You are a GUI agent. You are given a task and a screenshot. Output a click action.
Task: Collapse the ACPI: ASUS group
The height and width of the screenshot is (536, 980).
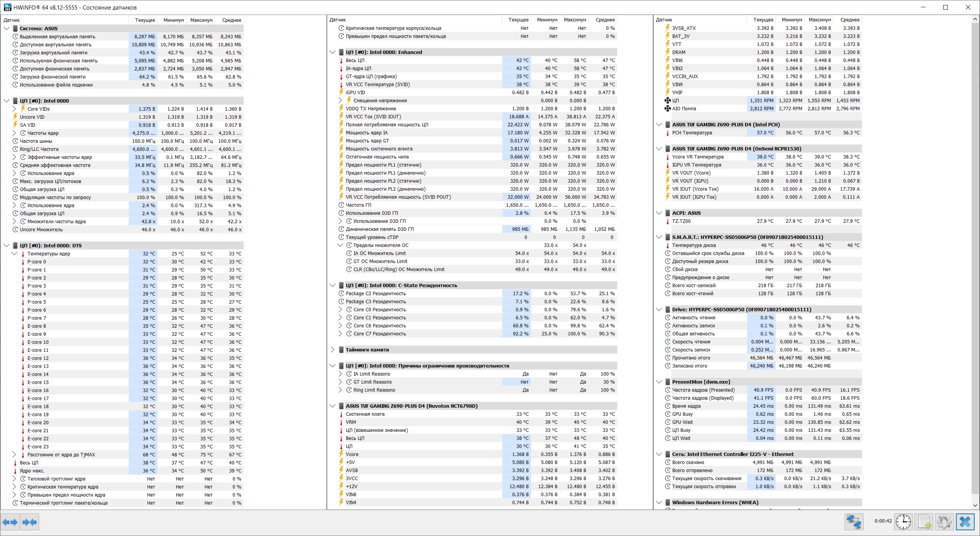pyautogui.click(x=659, y=213)
